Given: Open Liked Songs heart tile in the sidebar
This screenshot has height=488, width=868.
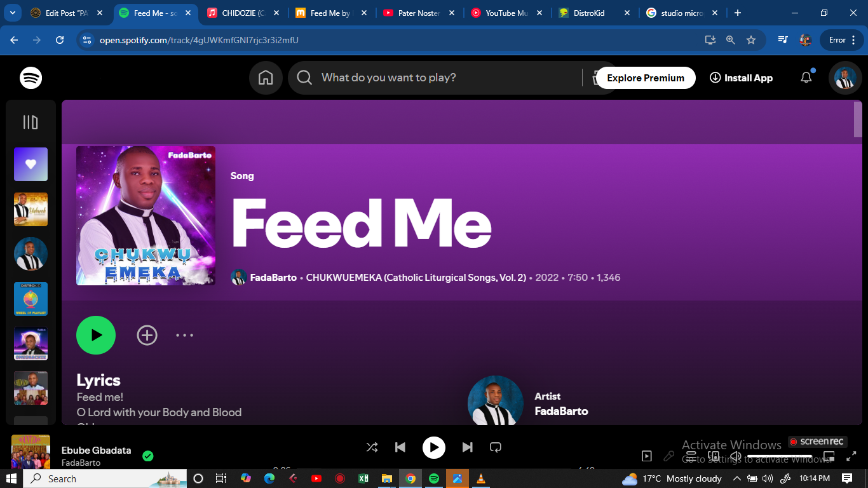Looking at the screenshot, I should tap(31, 165).
